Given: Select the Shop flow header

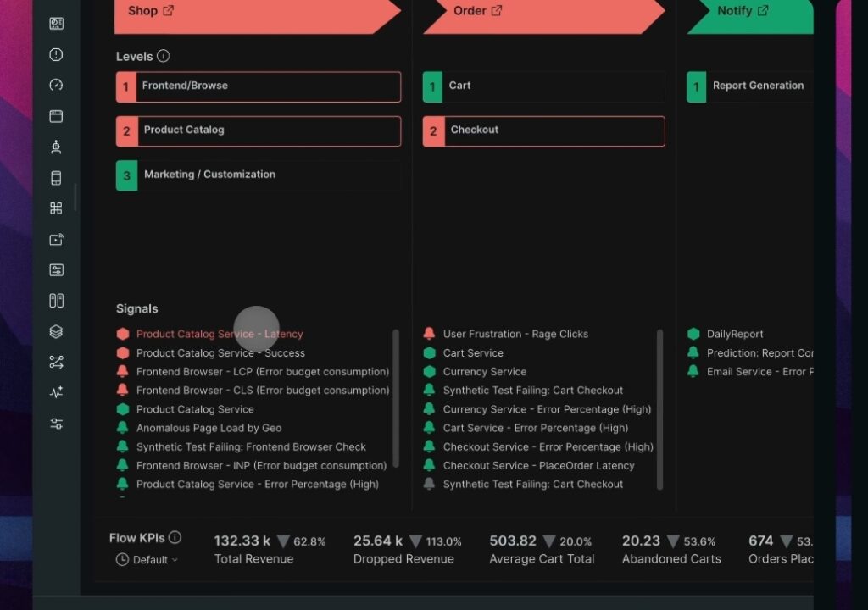Looking at the screenshot, I should click(143, 11).
